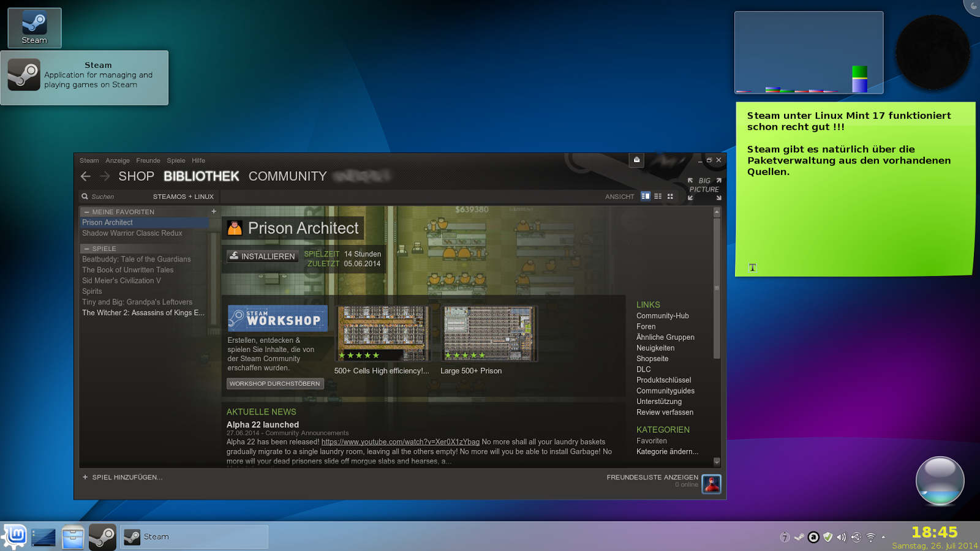Open the Steam Workshop banner

[278, 318]
